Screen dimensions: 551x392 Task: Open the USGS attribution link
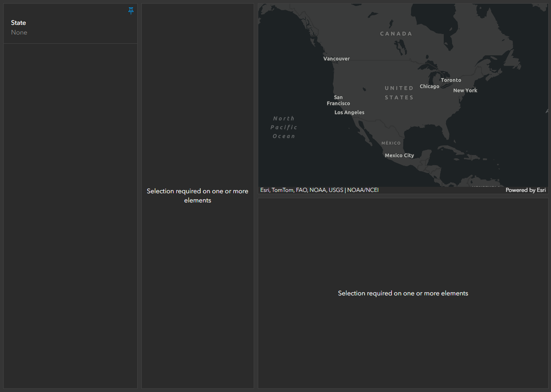(336, 190)
